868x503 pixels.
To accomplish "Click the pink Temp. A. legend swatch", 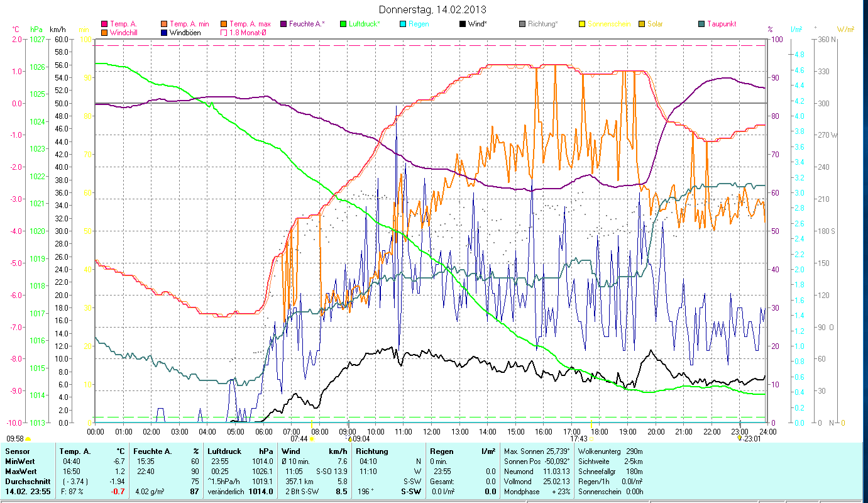I will pos(104,24).
